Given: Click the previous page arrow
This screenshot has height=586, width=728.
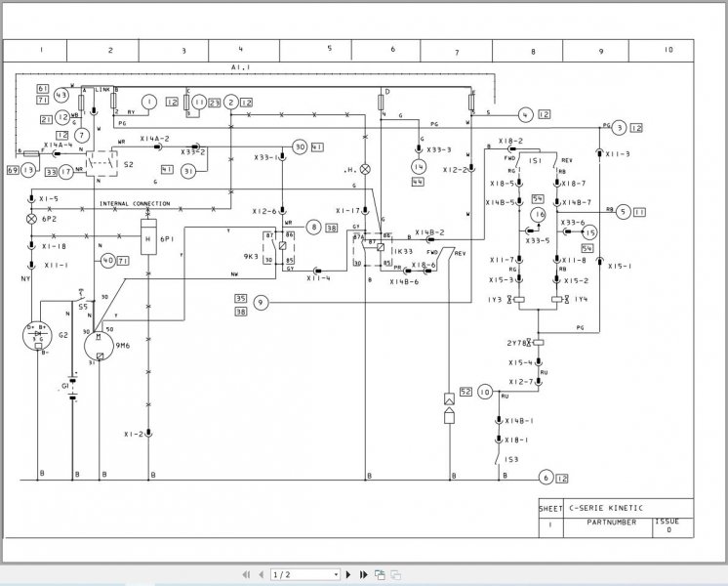Looking at the screenshot, I should (x=261, y=575).
